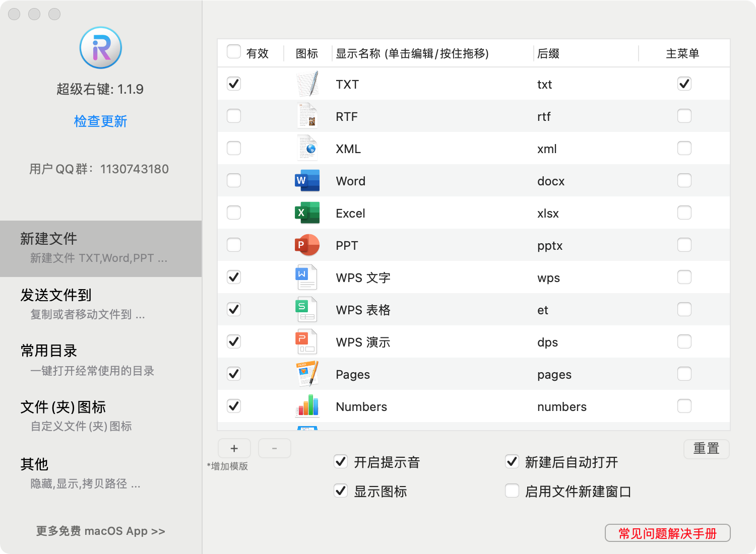Open the 常用目录 sidebar section
756x554 pixels.
click(x=101, y=360)
